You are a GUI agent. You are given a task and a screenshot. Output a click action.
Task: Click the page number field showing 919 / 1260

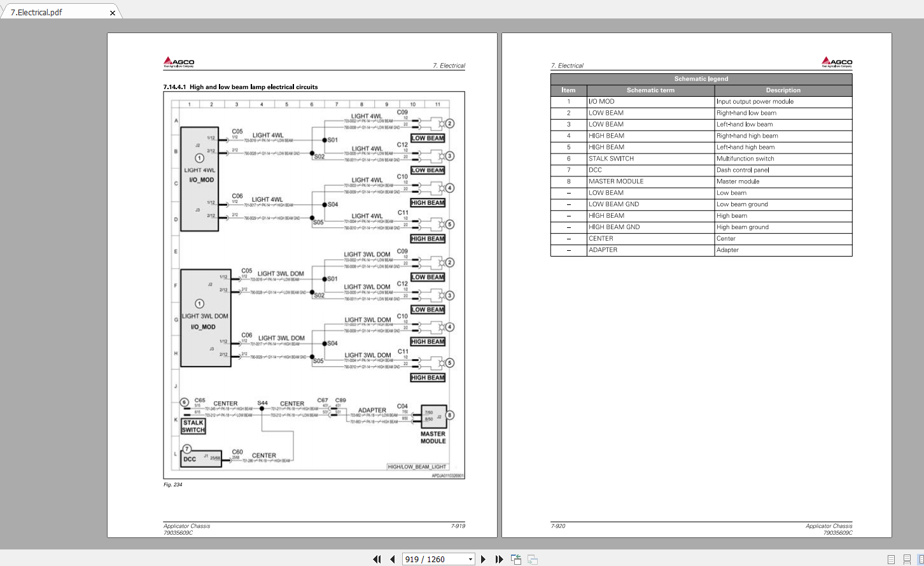point(435,560)
